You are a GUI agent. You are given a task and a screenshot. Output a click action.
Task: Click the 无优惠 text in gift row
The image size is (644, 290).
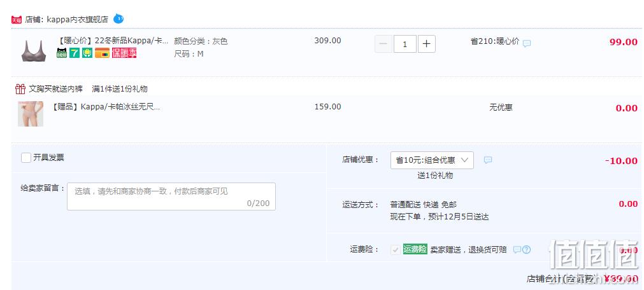click(x=501, y=107)
